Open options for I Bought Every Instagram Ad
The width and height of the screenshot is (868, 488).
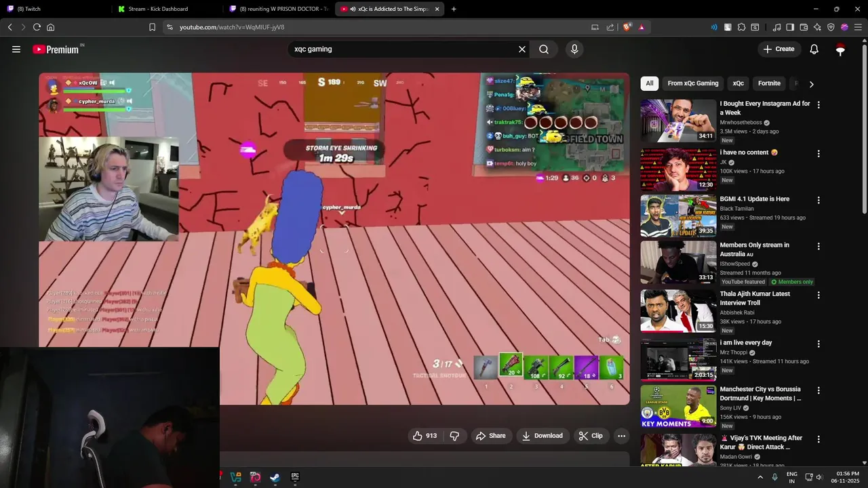(x=818, y=105)
